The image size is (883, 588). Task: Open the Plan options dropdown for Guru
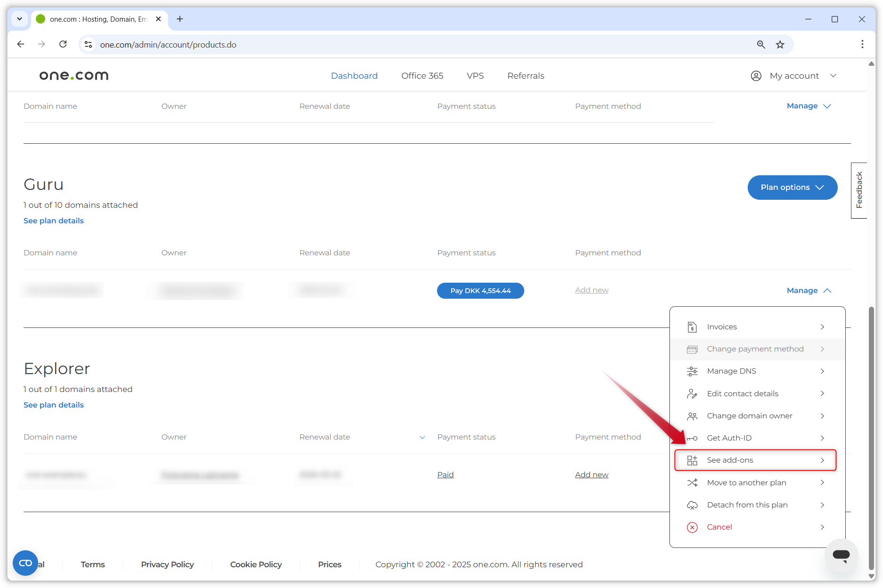792,187
